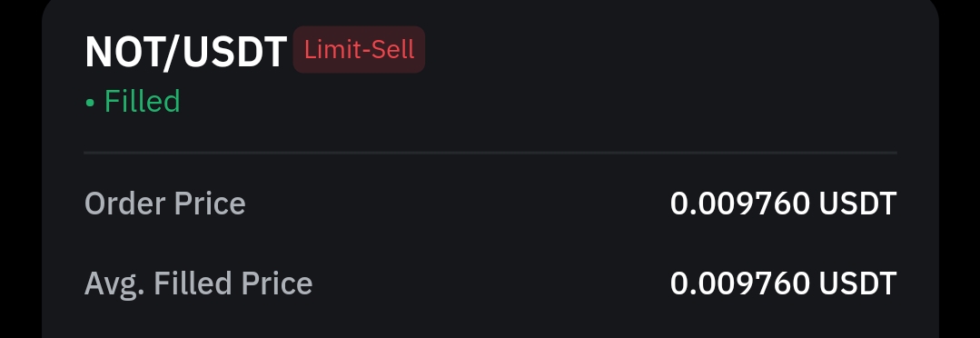Click the Order Price label
The image size is (980, 338).
(165, 204)
